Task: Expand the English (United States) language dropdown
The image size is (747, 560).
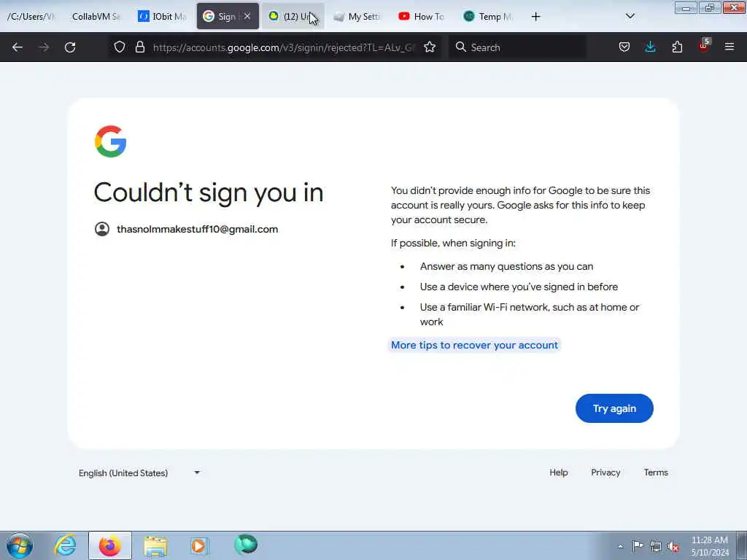Action: pos(139,472)
